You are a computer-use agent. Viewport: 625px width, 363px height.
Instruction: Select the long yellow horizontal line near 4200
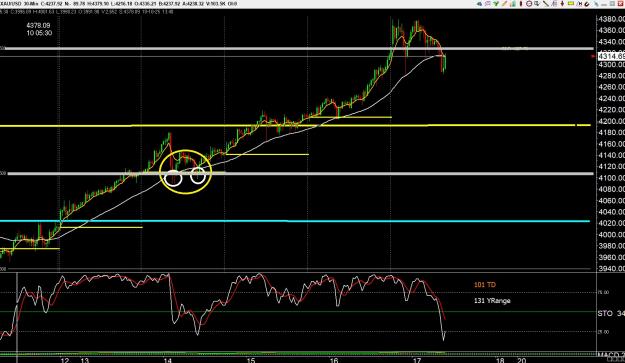295,126
